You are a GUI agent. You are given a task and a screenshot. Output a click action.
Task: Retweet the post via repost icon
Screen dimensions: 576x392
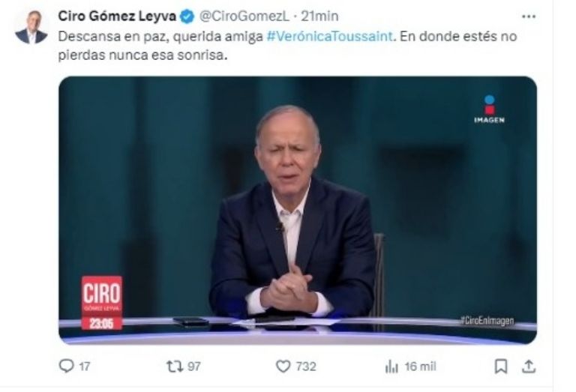tap(175, 367)
